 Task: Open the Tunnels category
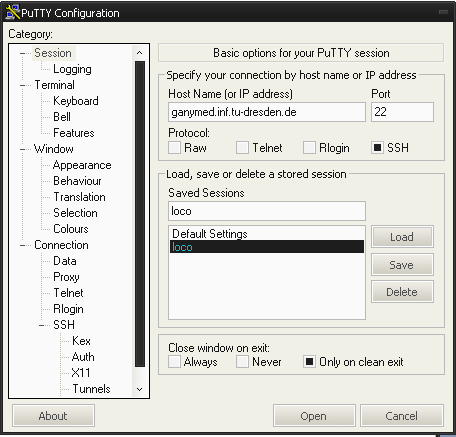point(91,389)
